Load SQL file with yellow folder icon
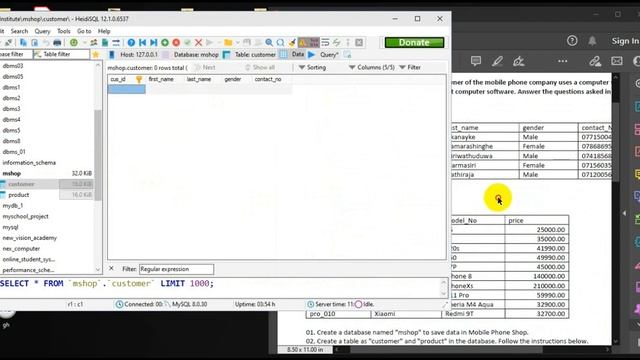The image size is (640, 360). pyautogui.click(x=228, y=42)
